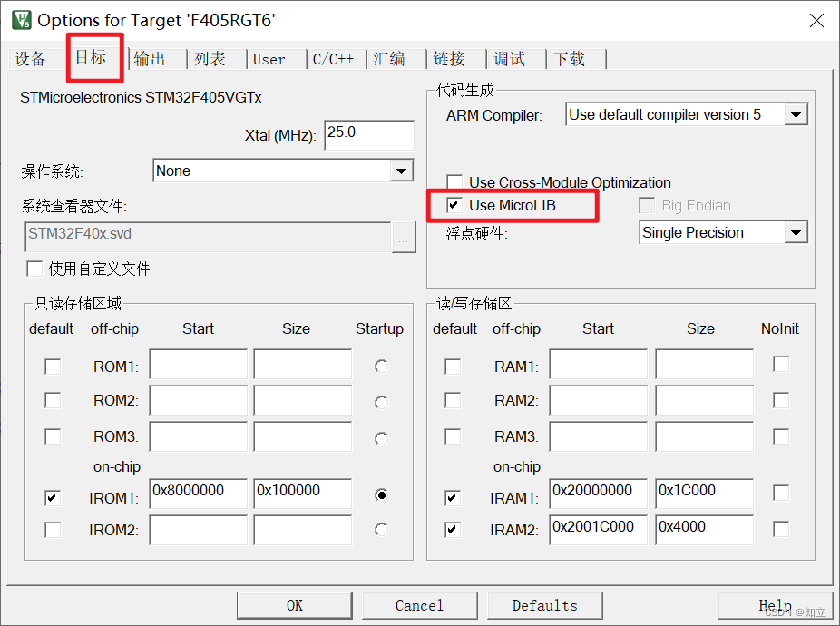Click the Keil uVision title bar icon
Viewport: 840px width, 626px height.
(22, 20)
